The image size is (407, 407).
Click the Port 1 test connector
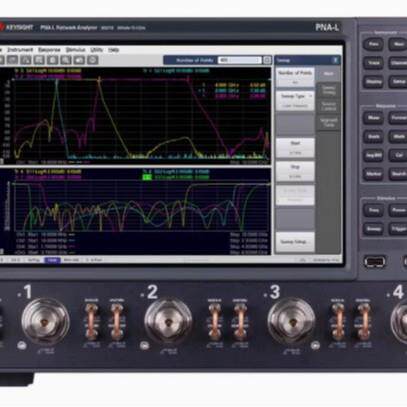(x=46, y=321)
